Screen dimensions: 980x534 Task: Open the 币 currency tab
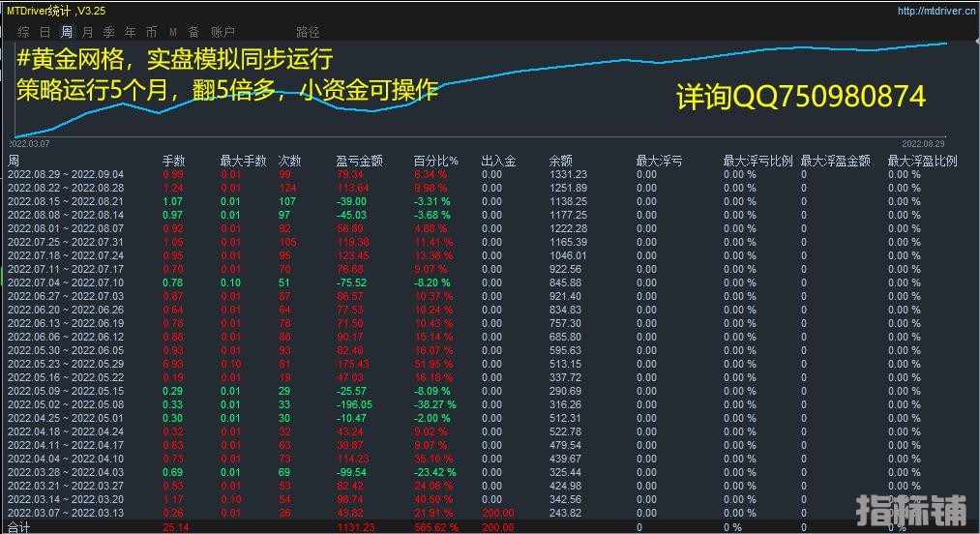coord(151,32)
